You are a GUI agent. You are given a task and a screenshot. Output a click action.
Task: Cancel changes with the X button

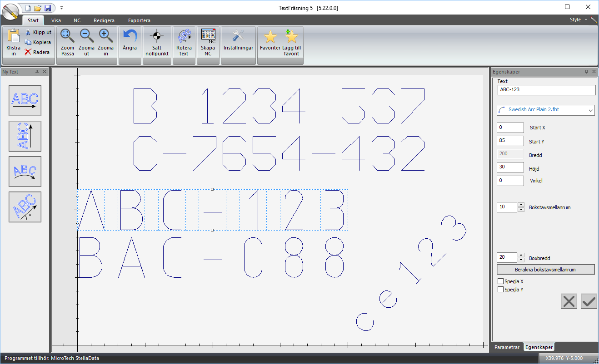pyautogui.click(x=569, y=301)
